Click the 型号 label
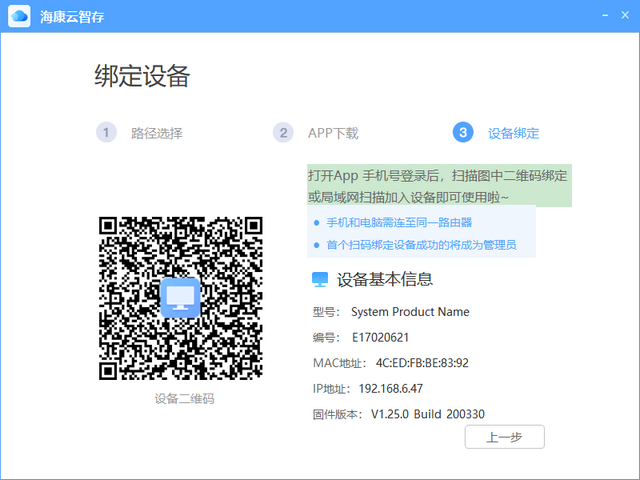640x480 pixels. pos(326,312)
